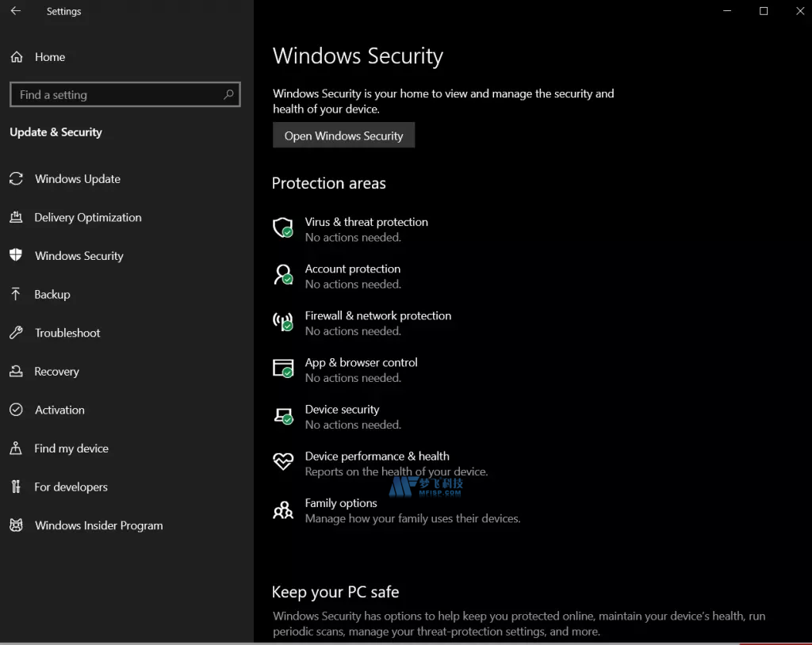812x645 pixels.
Task: Click the Recovery icon
Action: click(16, 371)
